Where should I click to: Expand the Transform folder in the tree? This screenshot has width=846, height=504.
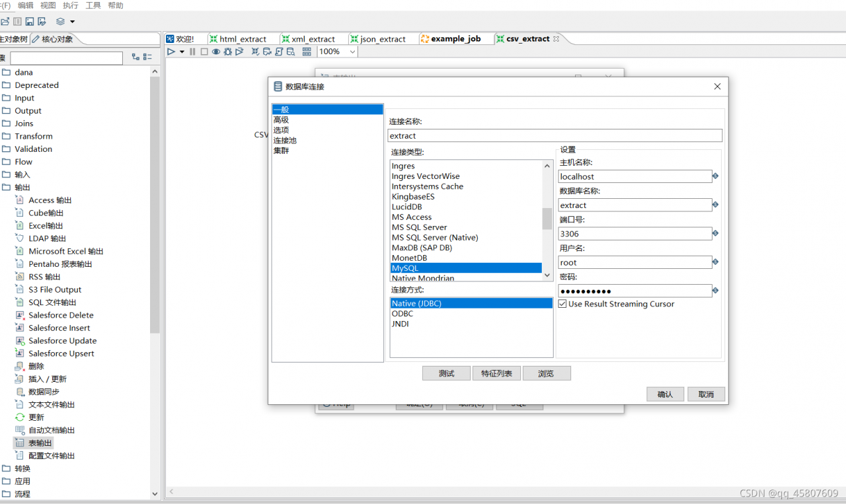click(34, 136)
